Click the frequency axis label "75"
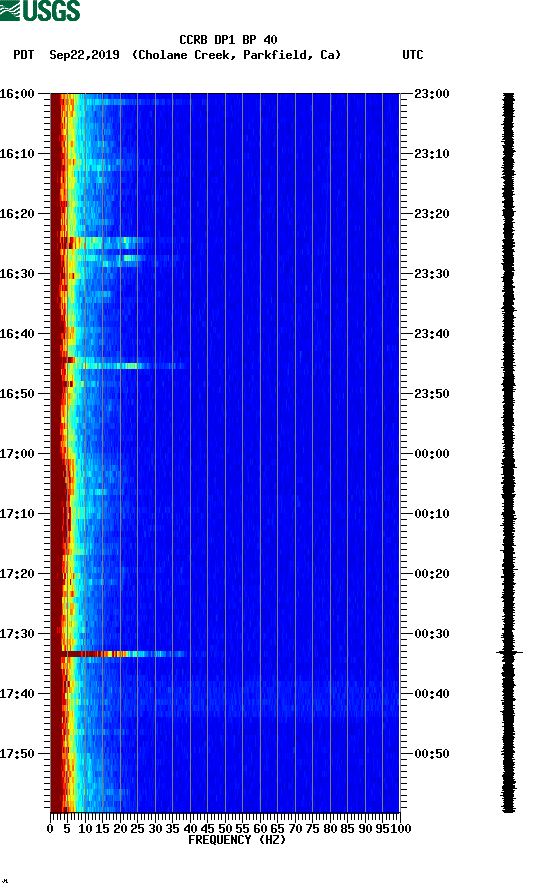This screenshot has width=552, height=892. click(312, 829)
